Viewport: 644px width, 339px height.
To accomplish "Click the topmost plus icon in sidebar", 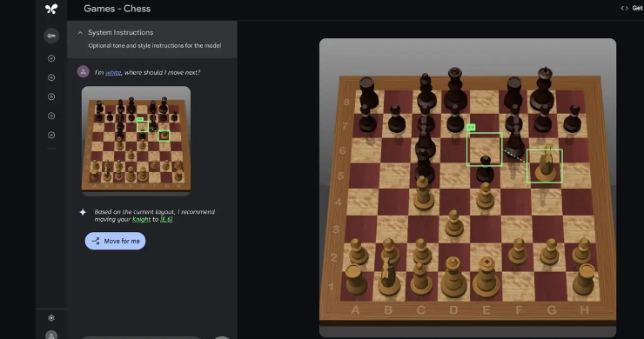I will tap(51, 58).
